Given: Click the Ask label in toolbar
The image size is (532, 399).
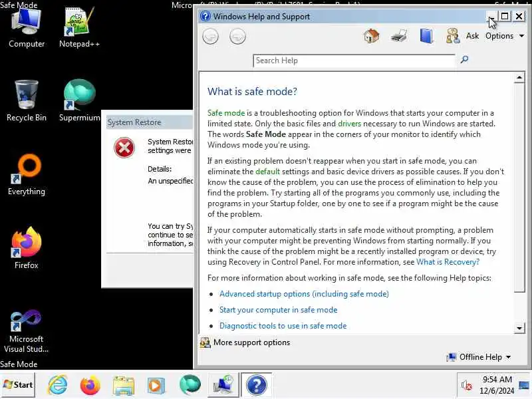Looking at the screenshot, I should (472, 36).
